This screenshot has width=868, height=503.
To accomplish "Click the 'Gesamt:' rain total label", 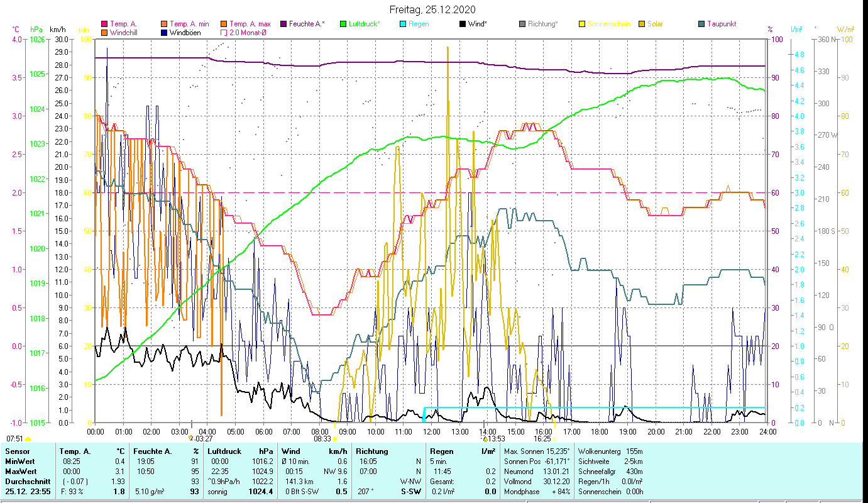I will [441, 482].
